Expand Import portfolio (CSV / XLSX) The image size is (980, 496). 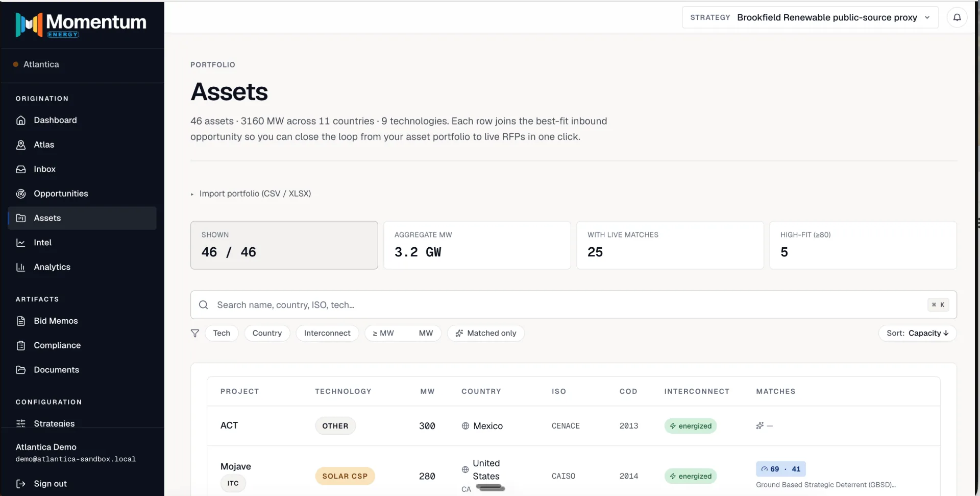coord(251,194)
